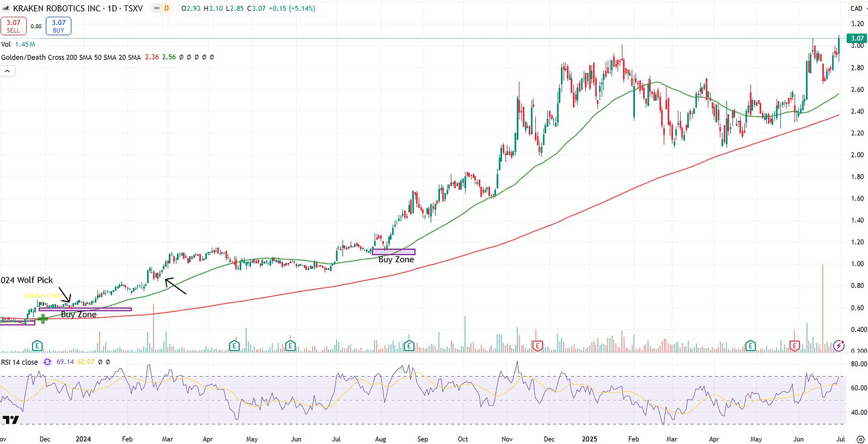The height and width of the screenshot is (444, 868).
Task: Click the red E earnings marker at Jun 2025
Action: tap(795, 345)
